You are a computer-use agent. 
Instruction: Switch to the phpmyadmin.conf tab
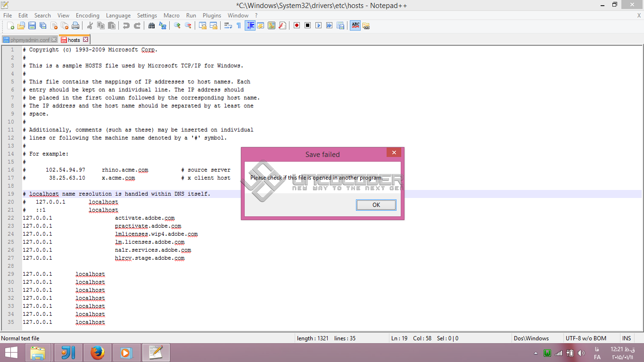coord(30,40)
